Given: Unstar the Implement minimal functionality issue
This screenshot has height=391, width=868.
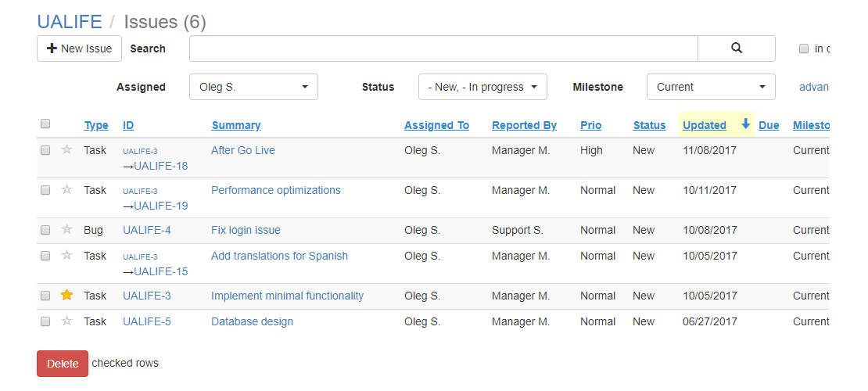Looking at the screenshot, I should 66,295.
